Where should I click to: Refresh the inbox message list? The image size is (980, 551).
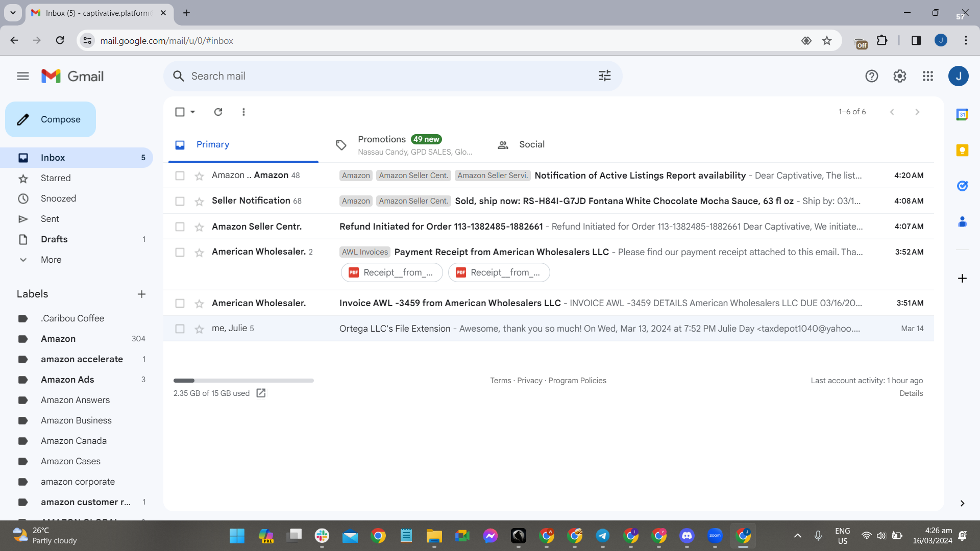tap(218, 112)
